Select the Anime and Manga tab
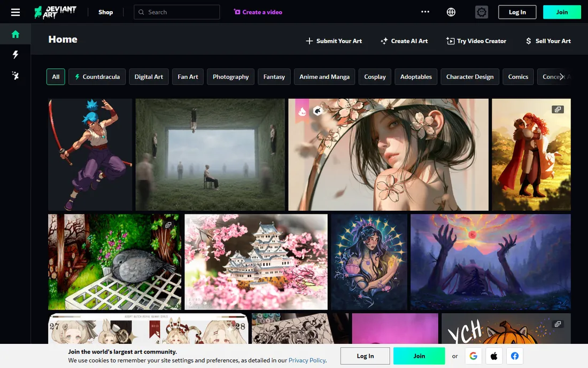The height and width of the screenshot is (368, 588). point(324,76)
